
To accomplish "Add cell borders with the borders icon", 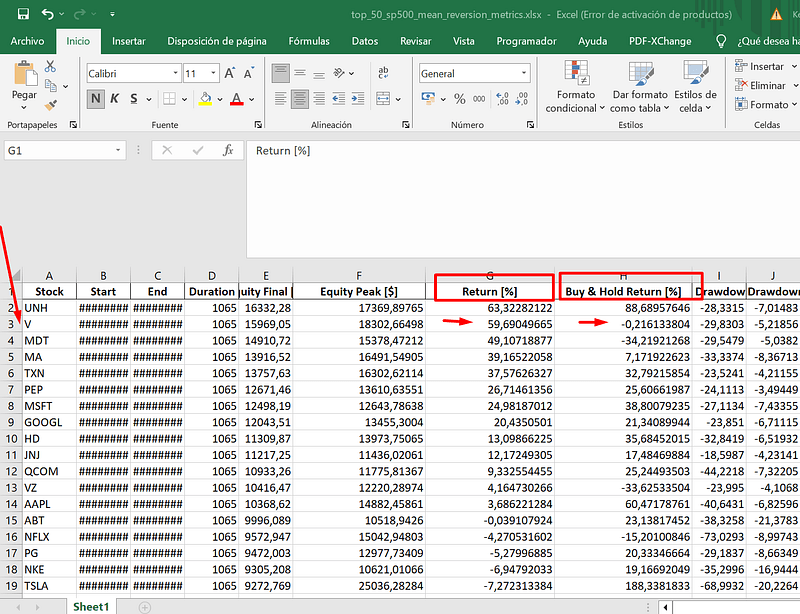I will click(x=169, y=99).
